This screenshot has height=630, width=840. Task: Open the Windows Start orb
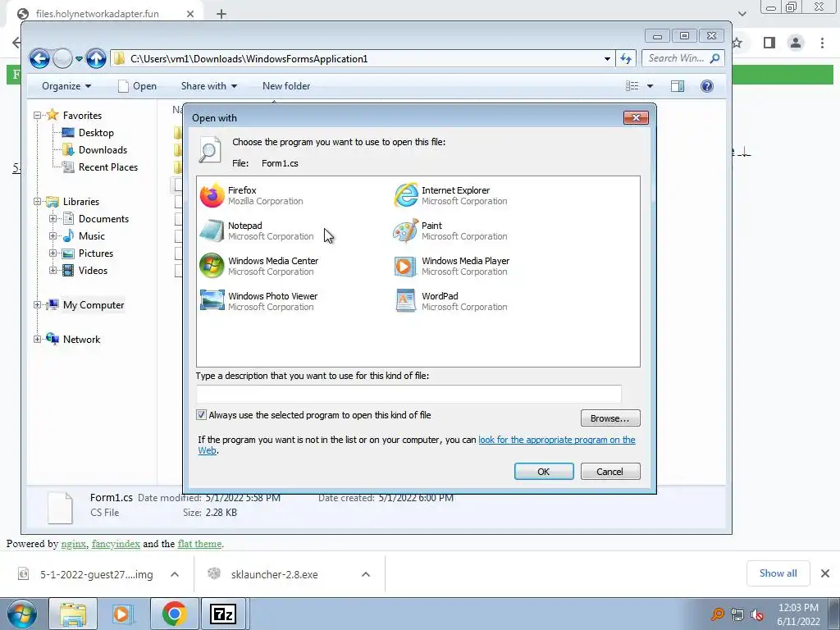click(21, 614)
